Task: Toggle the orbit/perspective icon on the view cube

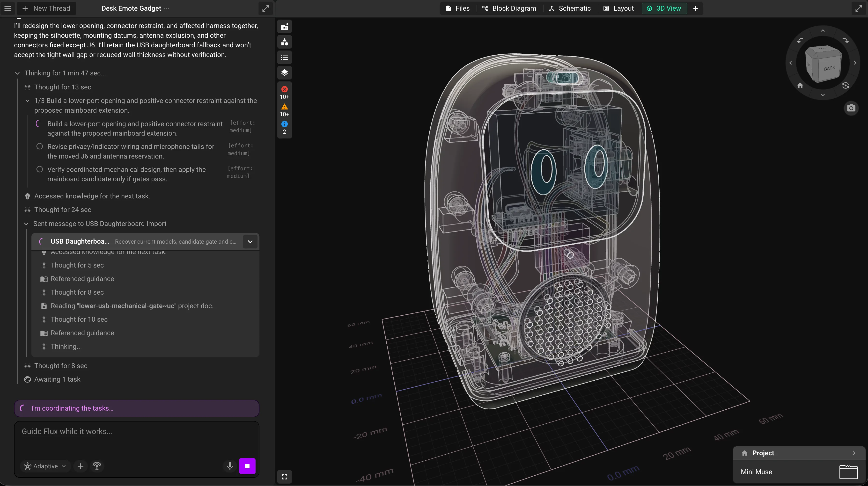Action: pos(846,86)
